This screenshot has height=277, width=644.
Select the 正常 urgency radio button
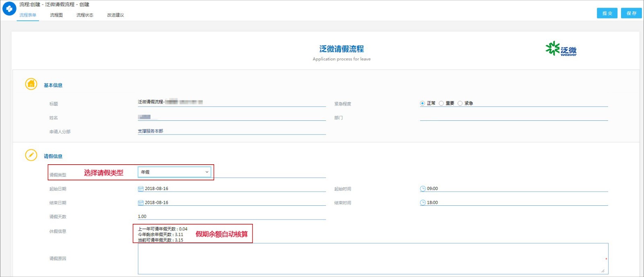tap(422, 103)
